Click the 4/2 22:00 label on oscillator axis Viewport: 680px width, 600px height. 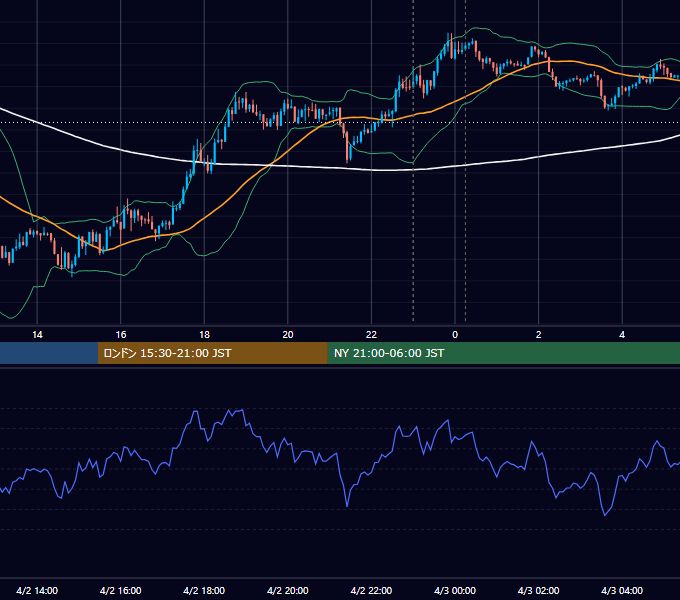coord(371,590)
